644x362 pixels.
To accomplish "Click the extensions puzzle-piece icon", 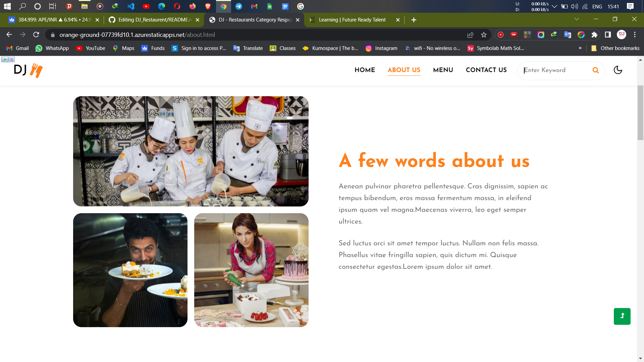I will click(x=595, y=35).
